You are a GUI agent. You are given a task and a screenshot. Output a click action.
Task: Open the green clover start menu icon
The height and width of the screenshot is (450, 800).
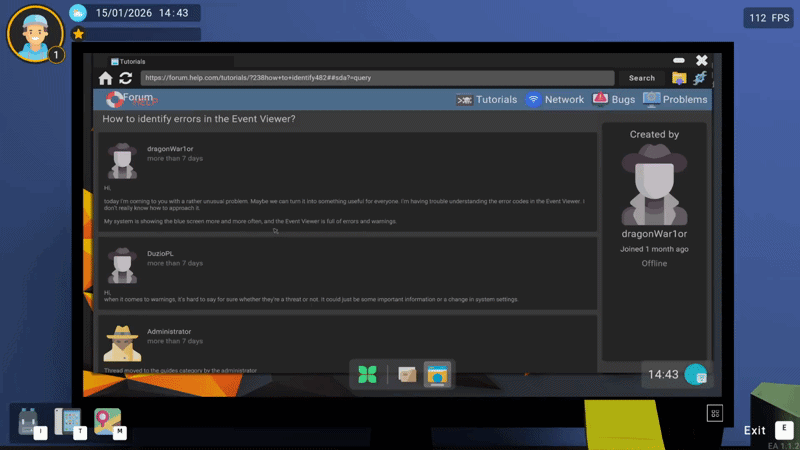point(368,375)
